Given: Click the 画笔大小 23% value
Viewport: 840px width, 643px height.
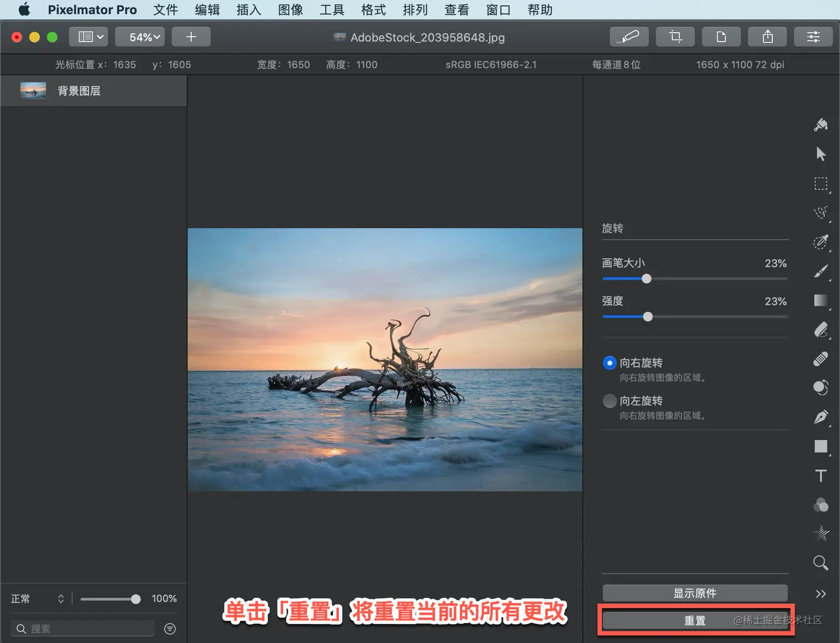Looking at the screenshot, I should 776,263.
